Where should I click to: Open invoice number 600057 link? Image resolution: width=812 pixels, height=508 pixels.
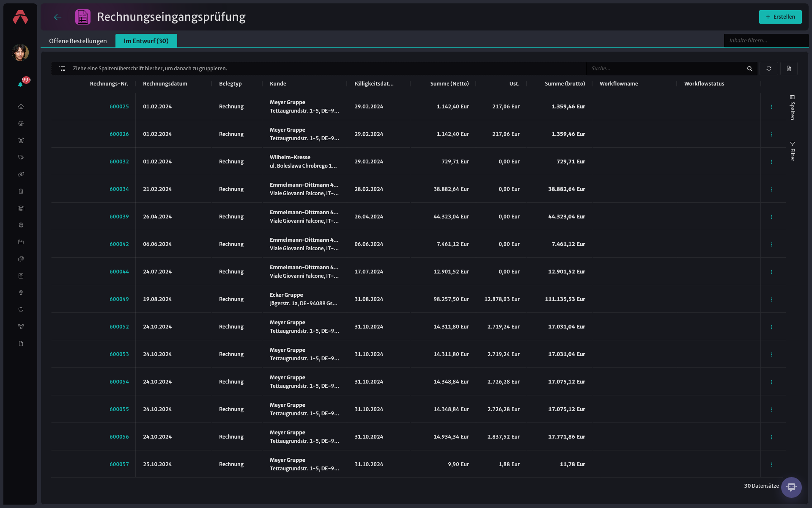tap(119, 464)
